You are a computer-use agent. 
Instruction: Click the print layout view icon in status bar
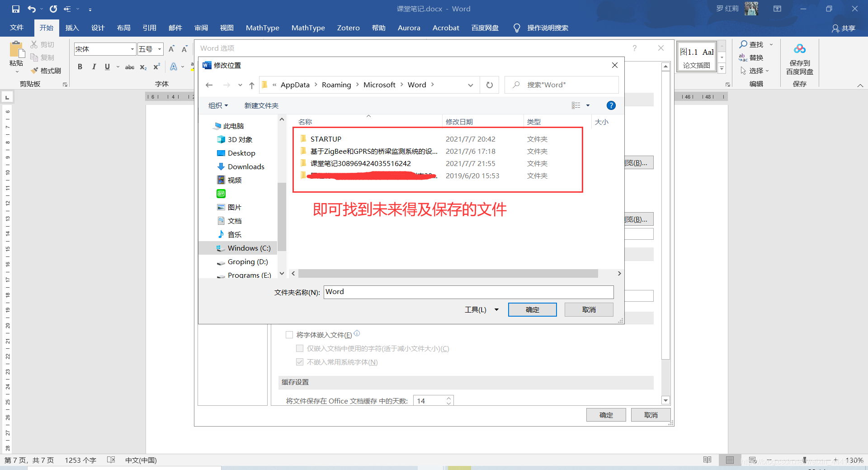tap(730, 460)
